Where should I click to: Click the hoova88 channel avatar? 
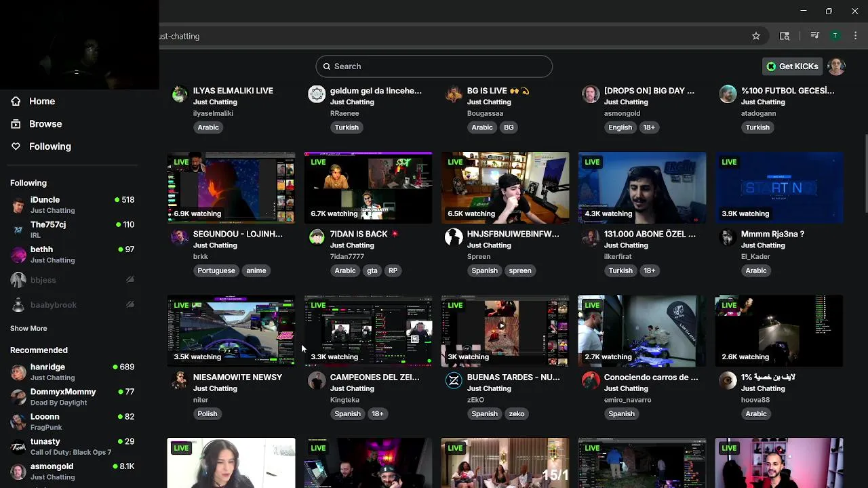pyautogui.click(x=728, y=380)
